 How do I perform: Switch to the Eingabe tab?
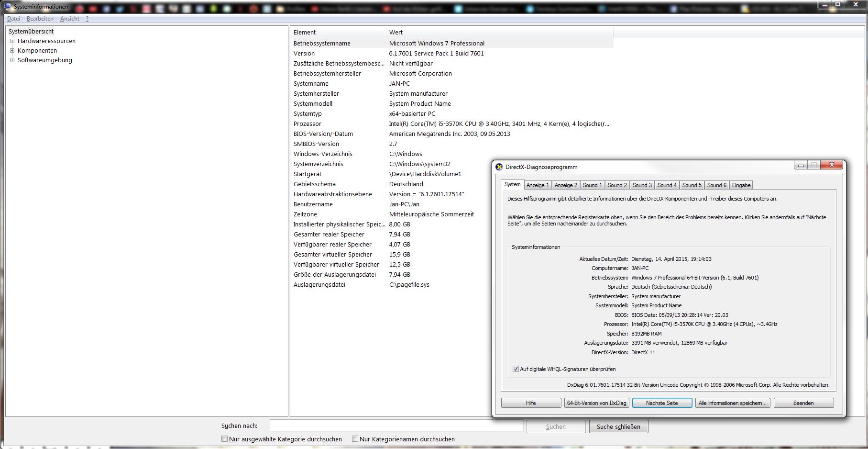pyautogui.click(x=741, y=185)
